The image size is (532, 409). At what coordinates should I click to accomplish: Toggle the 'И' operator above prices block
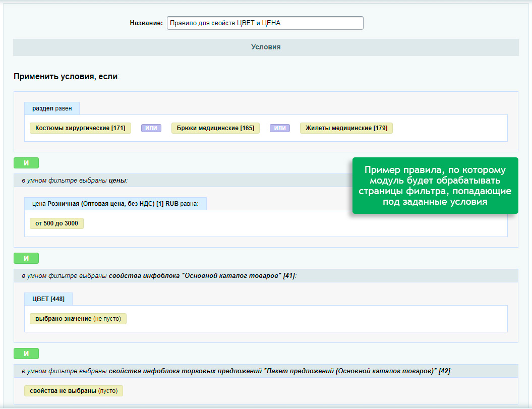coord(26,163)
